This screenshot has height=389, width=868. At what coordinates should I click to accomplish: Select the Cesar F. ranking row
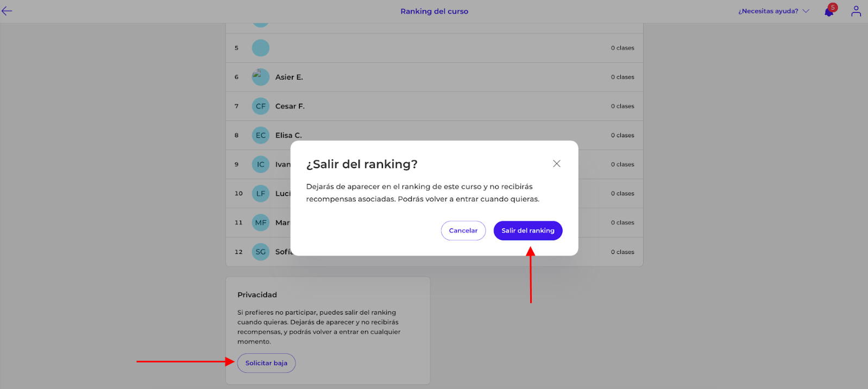[x=435, y=106]
